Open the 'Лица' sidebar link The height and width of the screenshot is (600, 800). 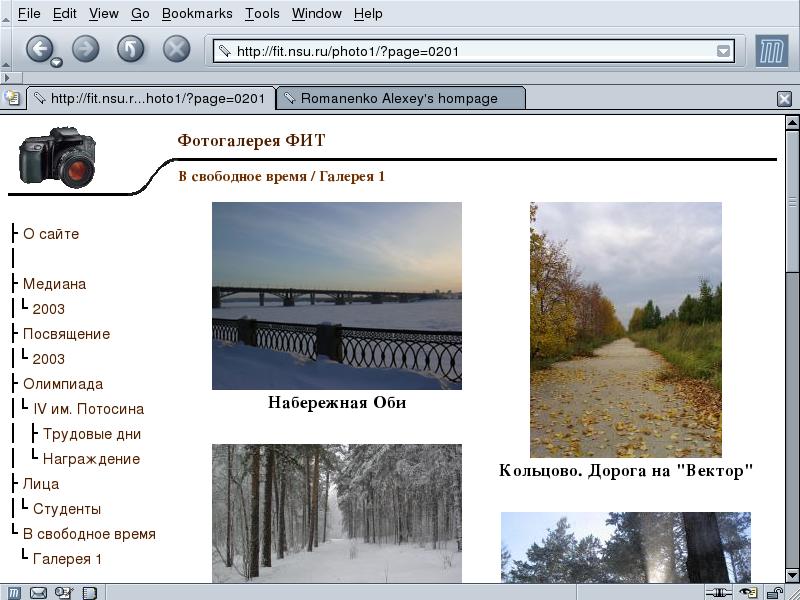[41, 484]
